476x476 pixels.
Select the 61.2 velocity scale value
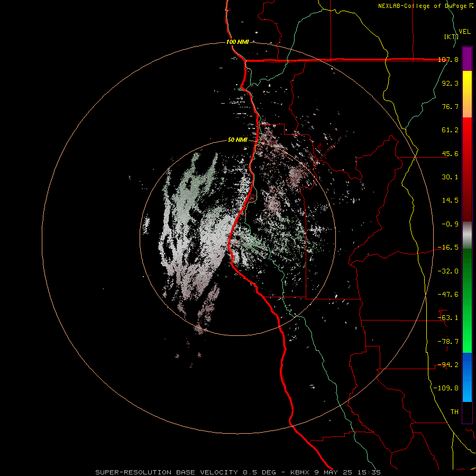(x=450, y=130)
